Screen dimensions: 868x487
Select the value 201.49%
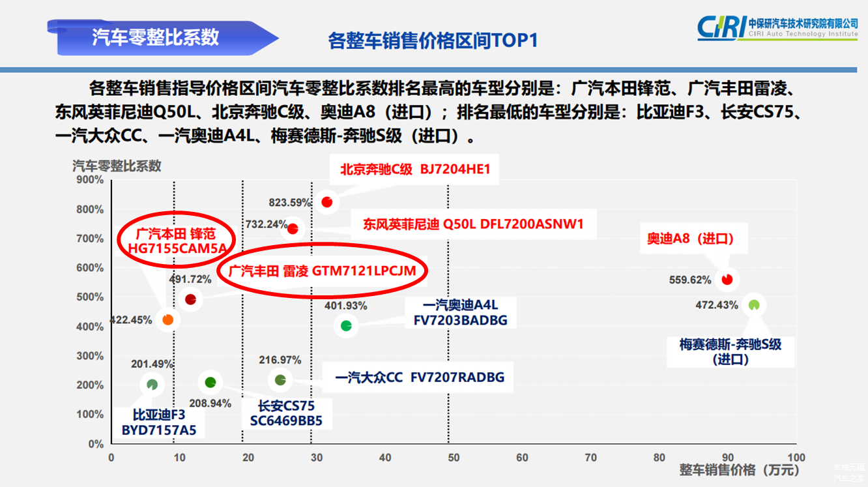[x=152, y=364]
